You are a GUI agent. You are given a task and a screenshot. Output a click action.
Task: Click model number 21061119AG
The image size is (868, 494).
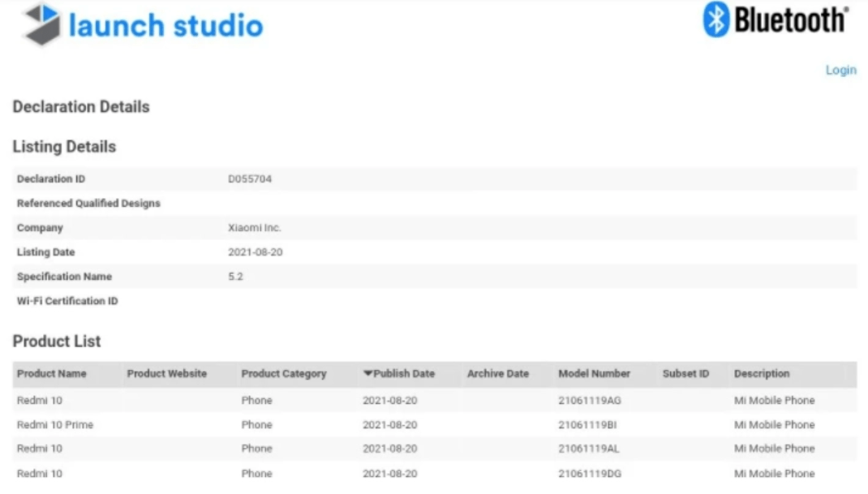coord(590,400)
